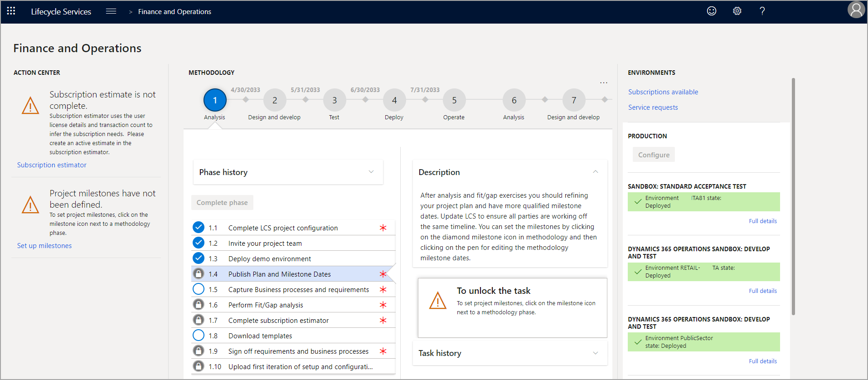Image resolution: width=868 pixels, height=380 pixels.
Task: Click milestone diamond dated 5/31/2033
Action: (x=305, y=99)
